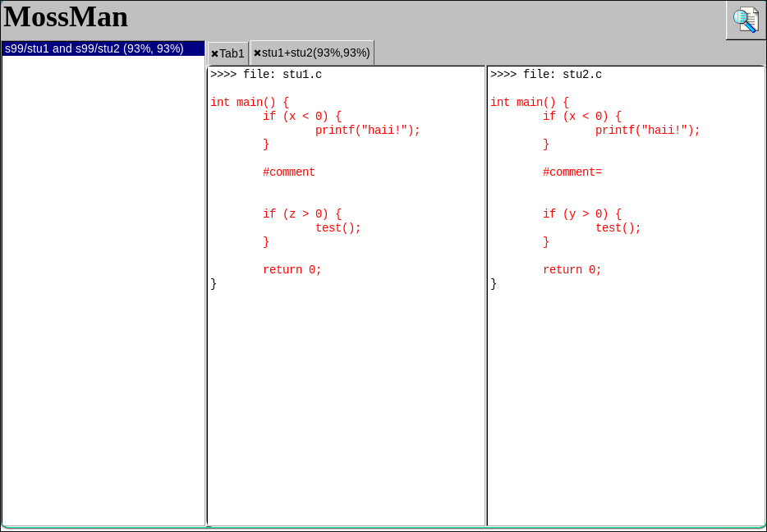This screenshot has width=767, height=532.
Task: Click the 'file: stu1.c' header line
Action: [266, 75]
